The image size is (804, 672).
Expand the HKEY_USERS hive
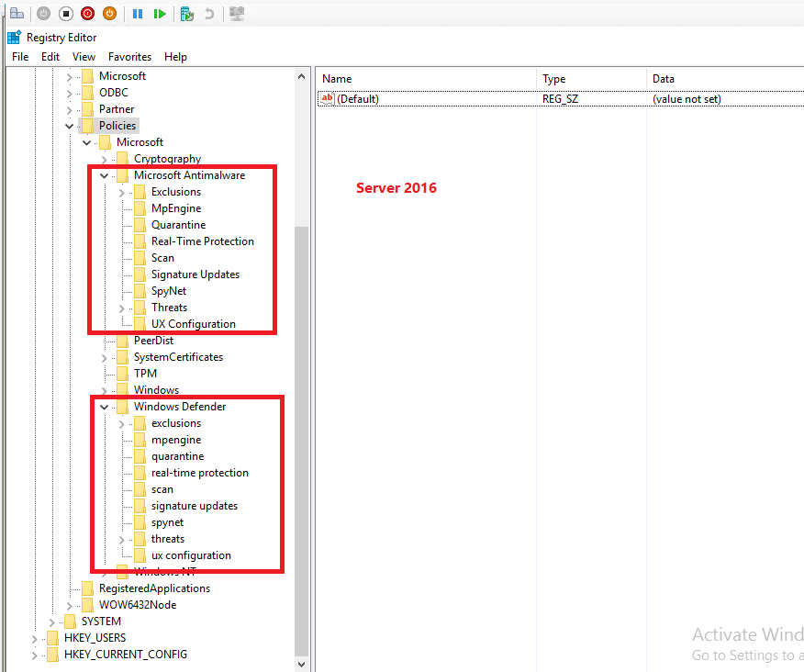pos(35,639)
